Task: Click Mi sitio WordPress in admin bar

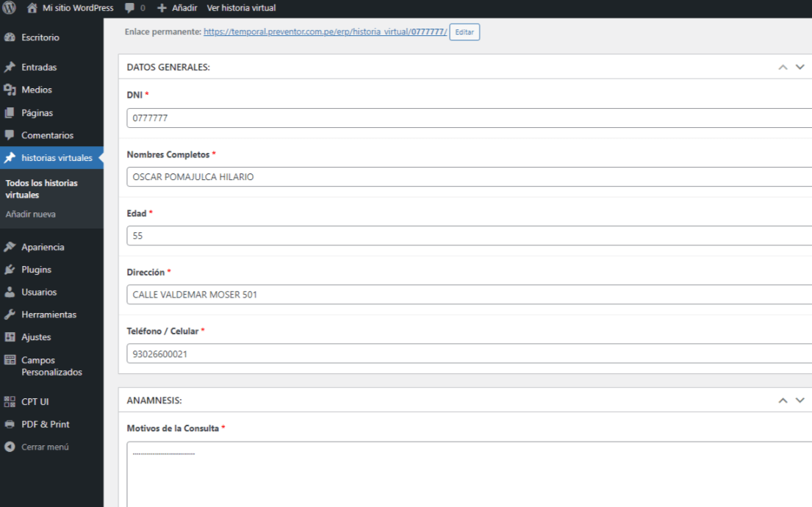Action: tap(78, 8)
